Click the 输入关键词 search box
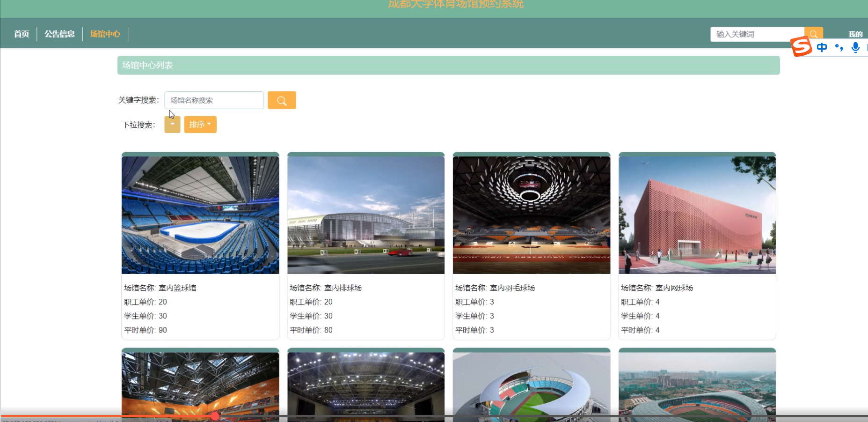868x422 pixels. click(x=758, y=34)
